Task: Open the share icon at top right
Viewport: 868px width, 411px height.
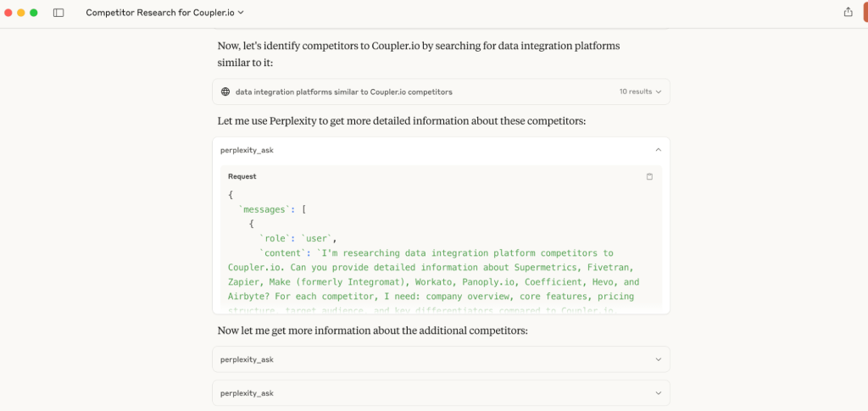Action: (848, 12)
